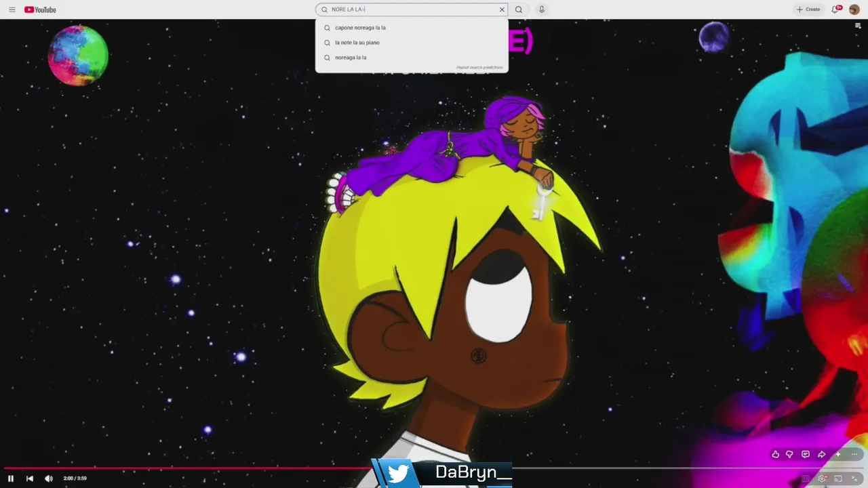Image resolution: width=868 pixels, height=488 pixels.
Task: Click the sparkle icon in the player
Action: [838, 454]
